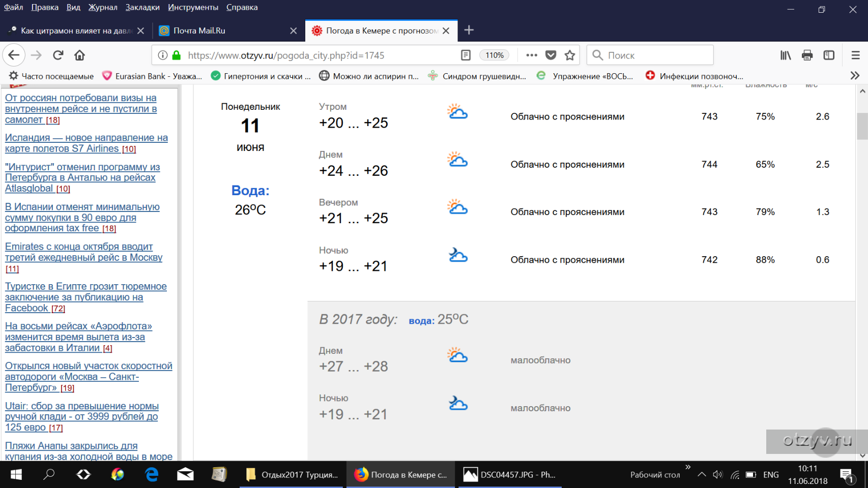Open the Правка menu
The width and height of the screenshot is (868, 488).
coord(45,7)
